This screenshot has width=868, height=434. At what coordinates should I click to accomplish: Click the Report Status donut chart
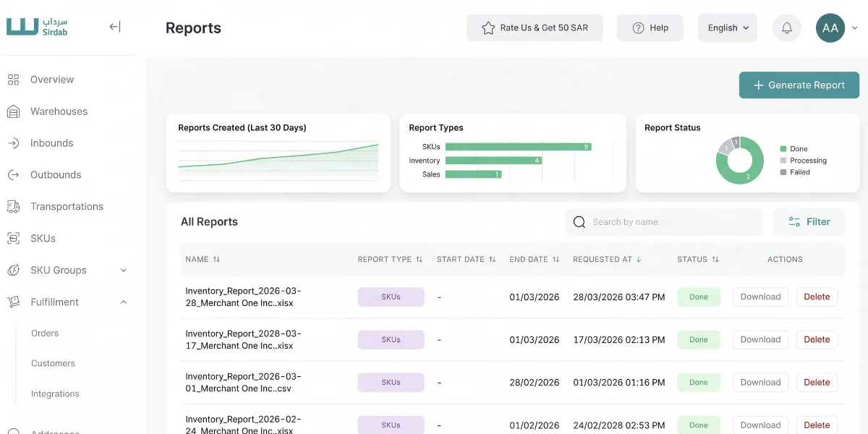[x=740, y=160]
